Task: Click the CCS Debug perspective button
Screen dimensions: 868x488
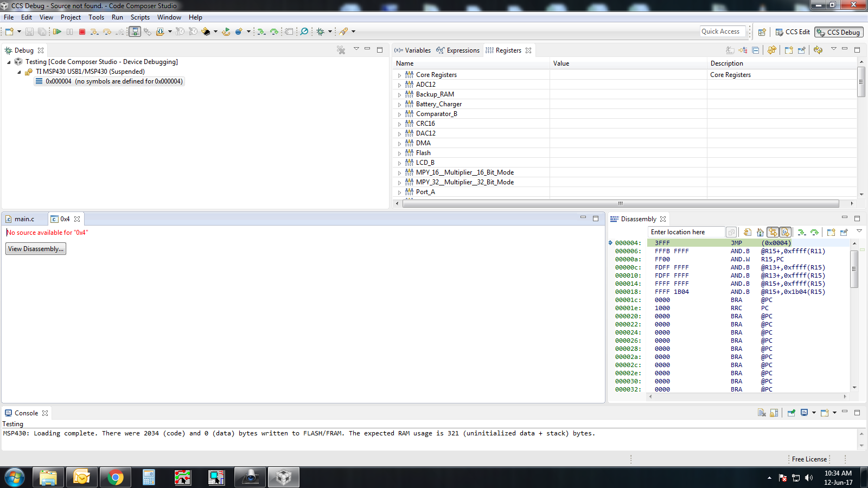Action: coord(839,32)
